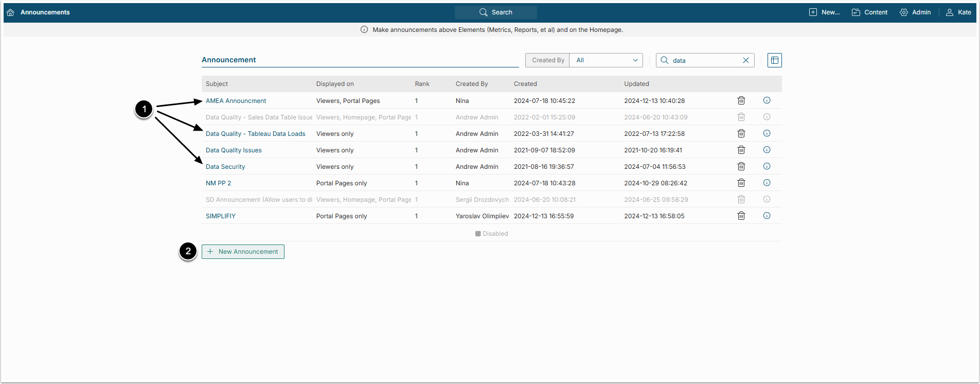Open the Content menu
Viewport: 980px width, 384px height.
pyautogui.click(x=869, y=12)
